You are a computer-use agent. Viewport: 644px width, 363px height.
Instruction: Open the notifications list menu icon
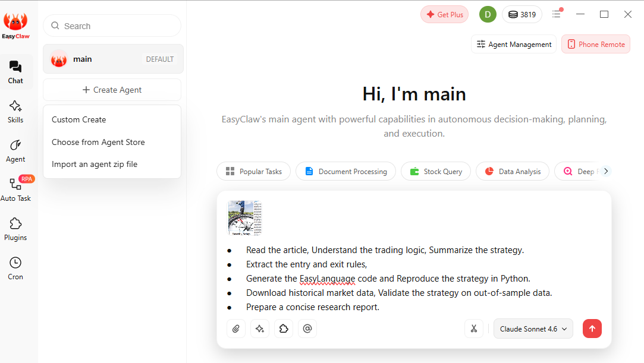click(557, 14)
